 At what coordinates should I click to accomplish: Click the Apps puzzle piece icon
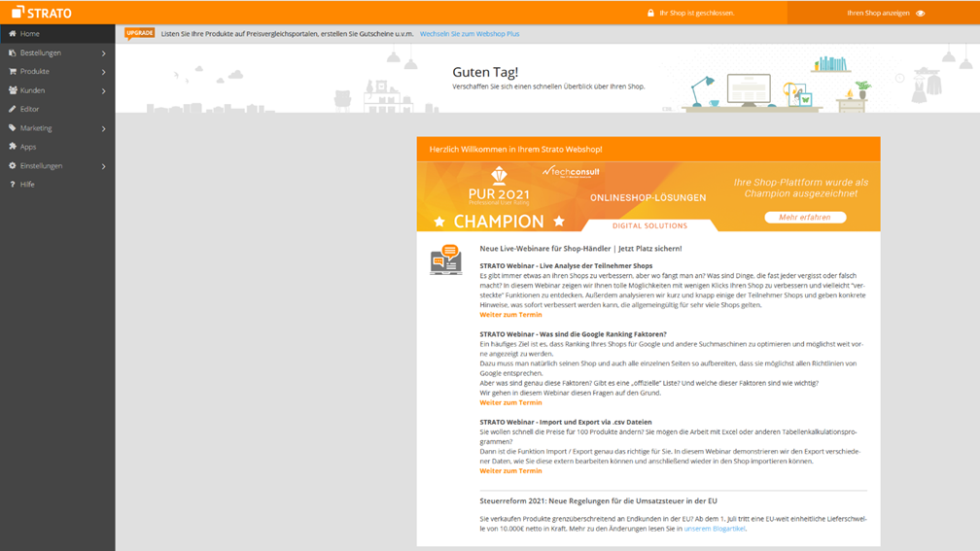12,146
